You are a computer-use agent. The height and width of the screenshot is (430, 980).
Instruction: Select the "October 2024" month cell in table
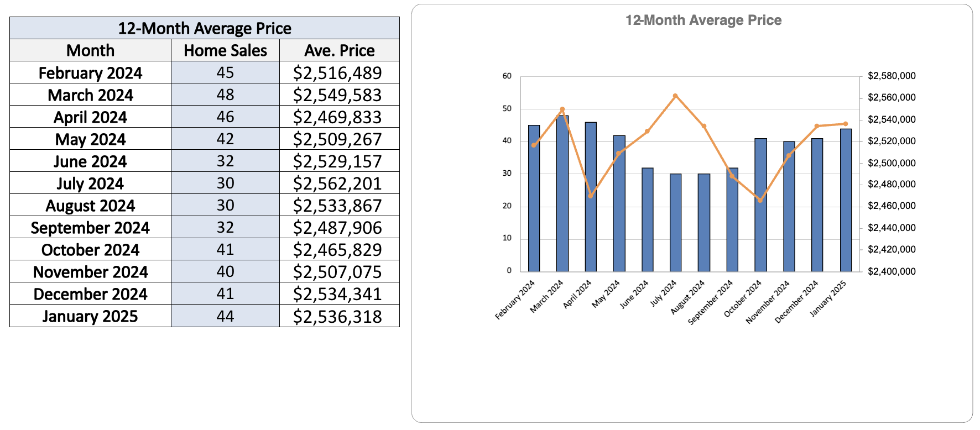tap(91, 249)
